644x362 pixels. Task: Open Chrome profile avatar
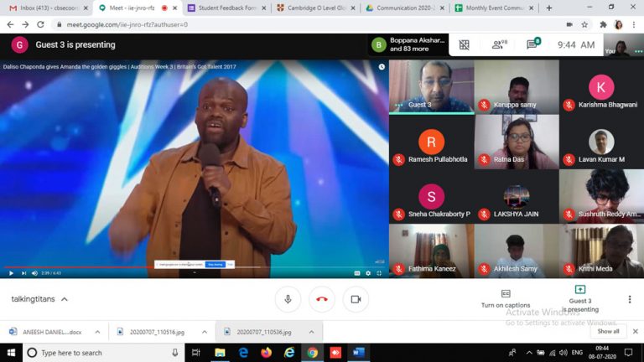pos(618,24)
